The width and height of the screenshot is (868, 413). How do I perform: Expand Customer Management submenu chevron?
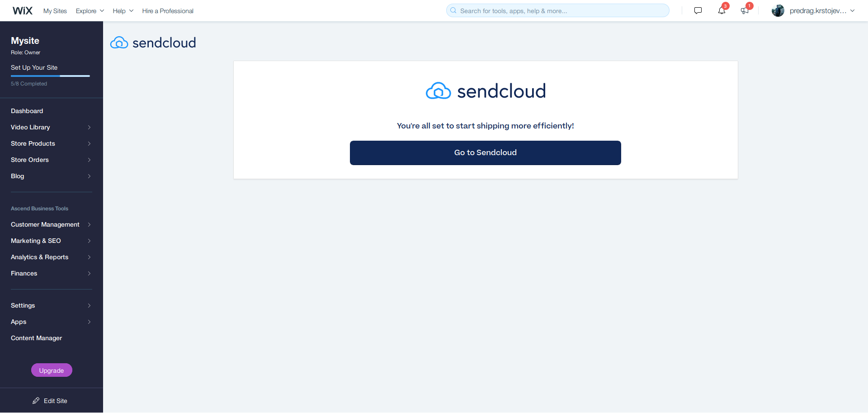(89, 225)
